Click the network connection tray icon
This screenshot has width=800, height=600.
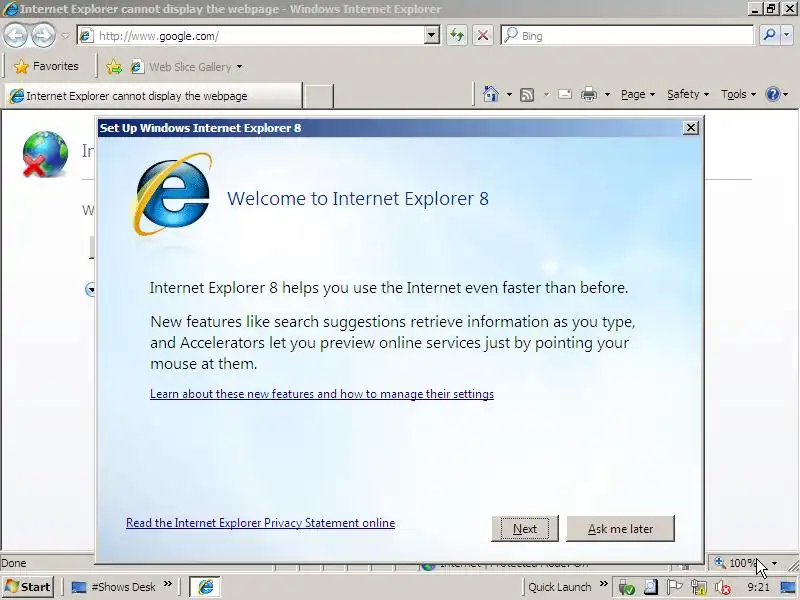(x=698, y=588)
